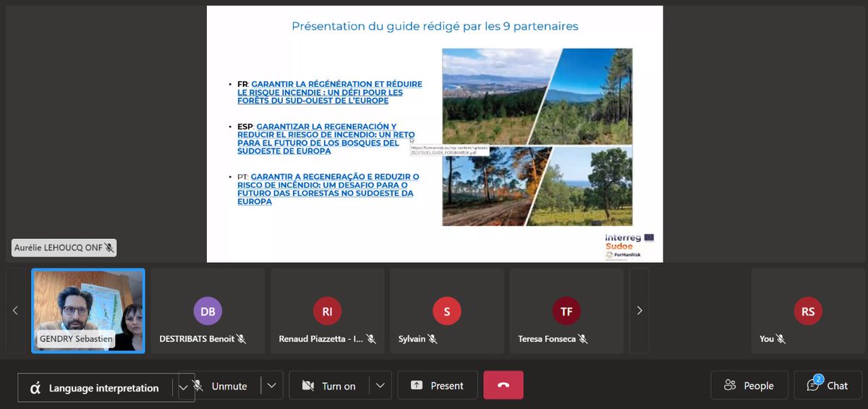Go to previous participants with left arrow
This screenshot has width=868, height=409.
pyautogui.click(x=15, y=311)
